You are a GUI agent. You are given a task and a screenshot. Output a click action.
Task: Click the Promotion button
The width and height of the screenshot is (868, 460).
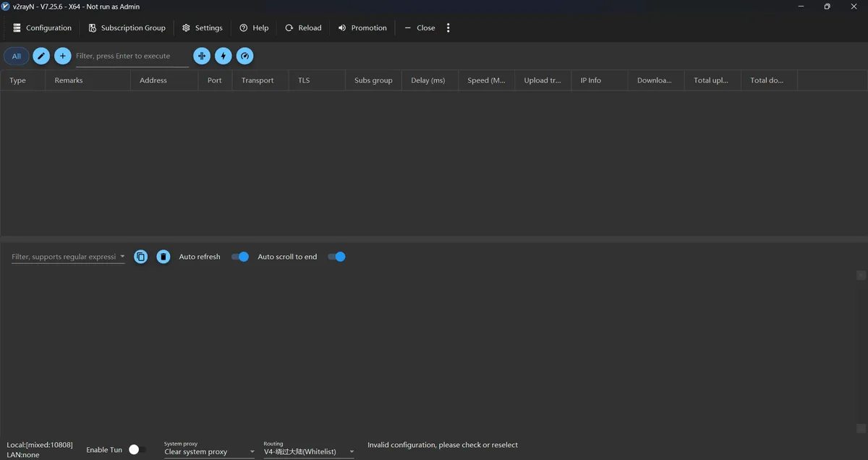coord(362,27)
